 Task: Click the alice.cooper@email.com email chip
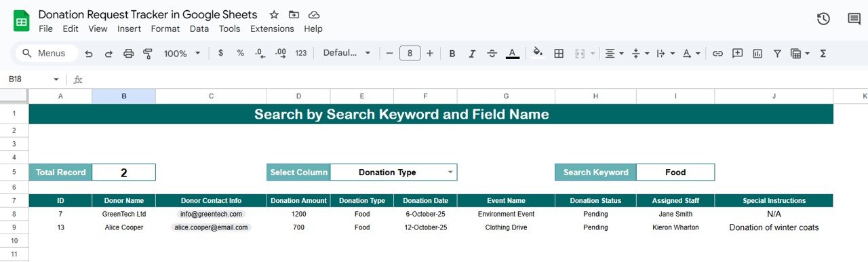(211, 227)
